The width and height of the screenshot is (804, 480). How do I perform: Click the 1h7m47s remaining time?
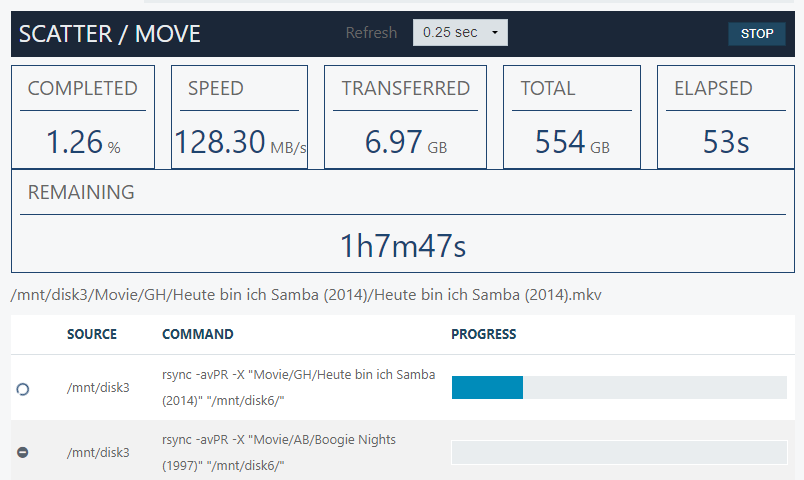point(403,246)
